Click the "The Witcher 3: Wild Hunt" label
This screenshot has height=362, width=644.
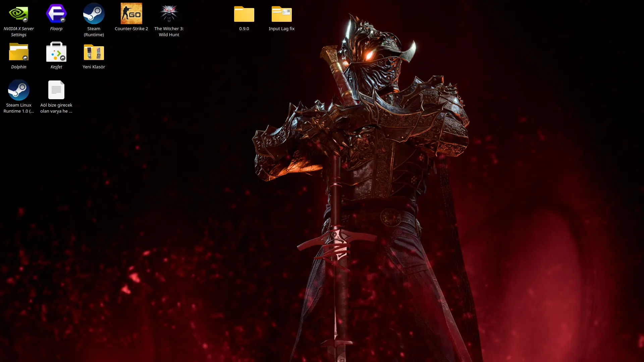pyautogui.click(x=169, y=32)
